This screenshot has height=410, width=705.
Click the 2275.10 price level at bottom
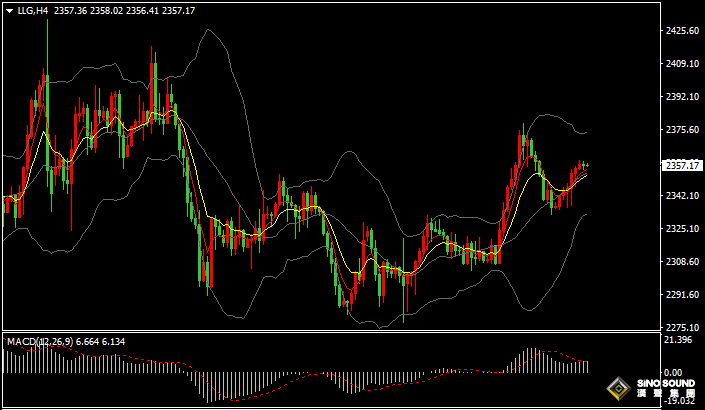point(682,327)
